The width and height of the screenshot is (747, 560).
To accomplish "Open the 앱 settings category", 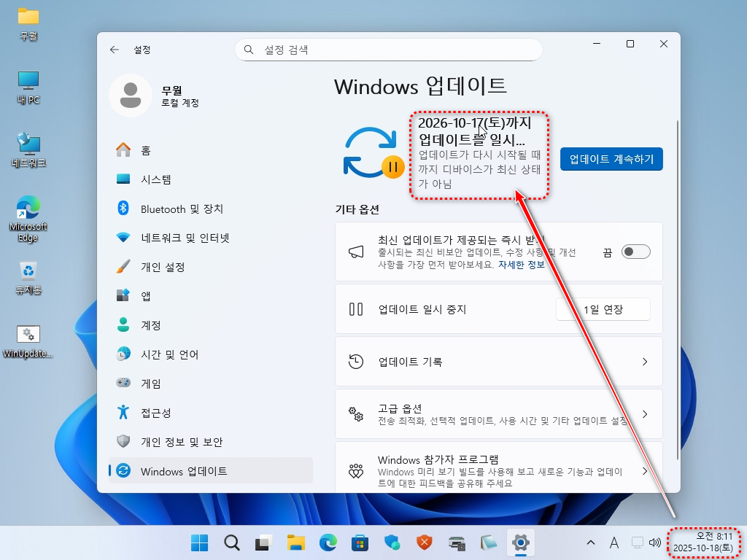I will [211, 296].
